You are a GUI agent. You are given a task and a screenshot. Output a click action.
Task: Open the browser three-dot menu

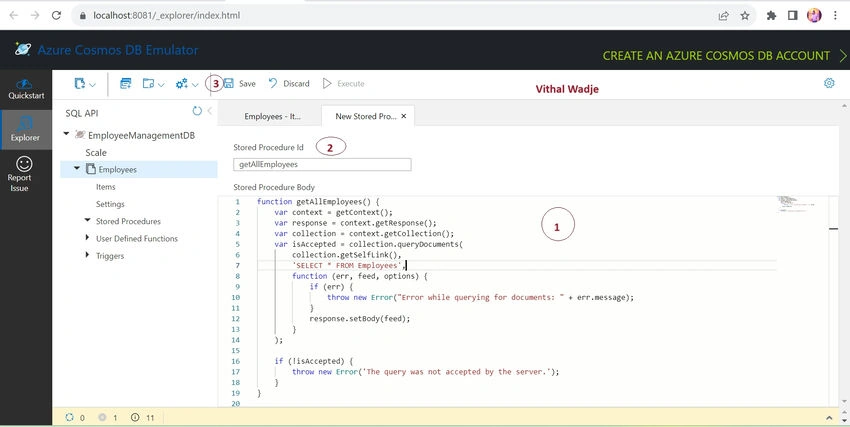click(x=835, y=16)
